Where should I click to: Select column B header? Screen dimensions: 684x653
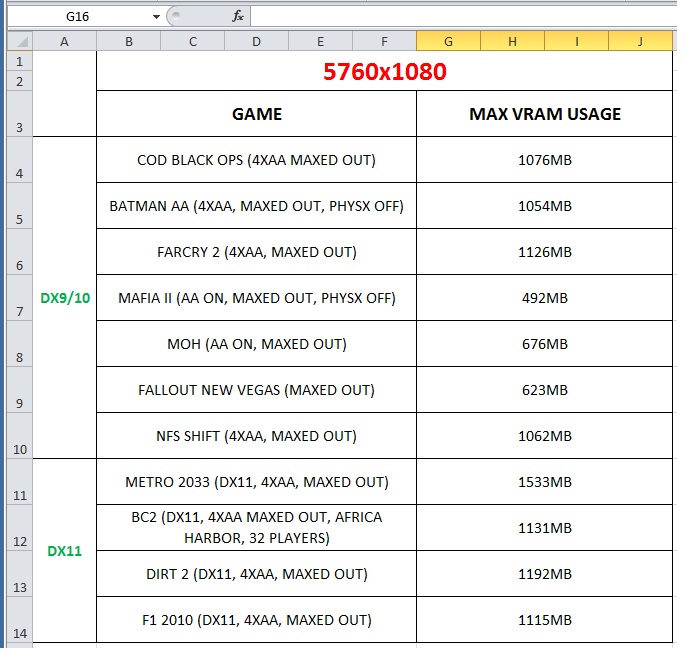point(129,41)
